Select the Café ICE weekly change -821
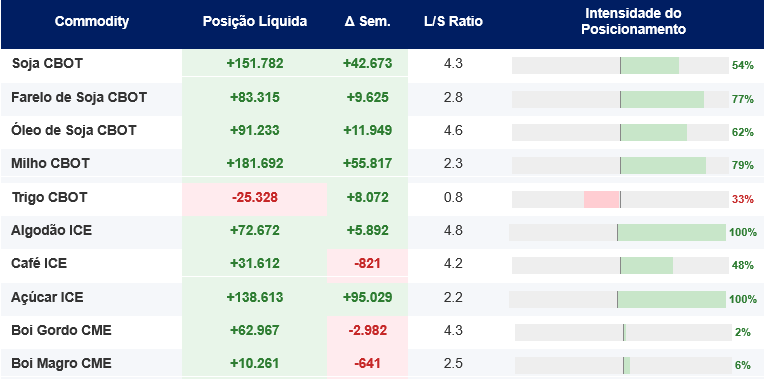 [x=367, y=264]
